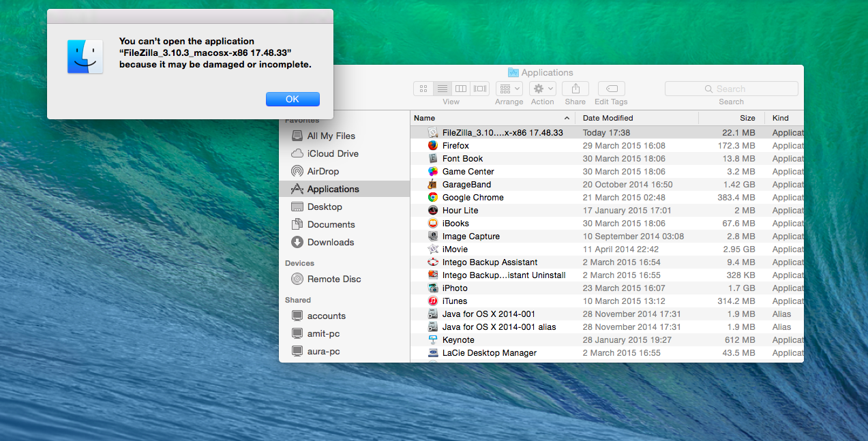Switch to column view in toolbar
Image resolution: width=868 pixels, height=441 pixels.
(x=461, y=89)
